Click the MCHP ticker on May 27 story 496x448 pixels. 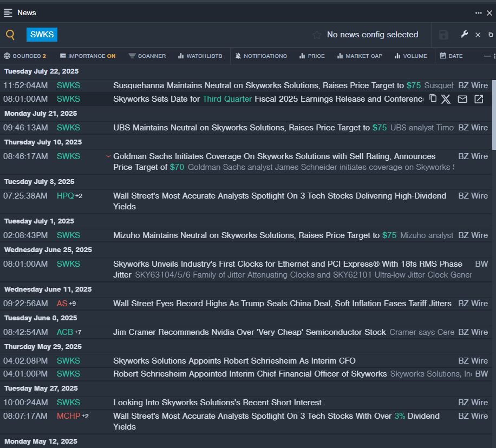[68, 416]
